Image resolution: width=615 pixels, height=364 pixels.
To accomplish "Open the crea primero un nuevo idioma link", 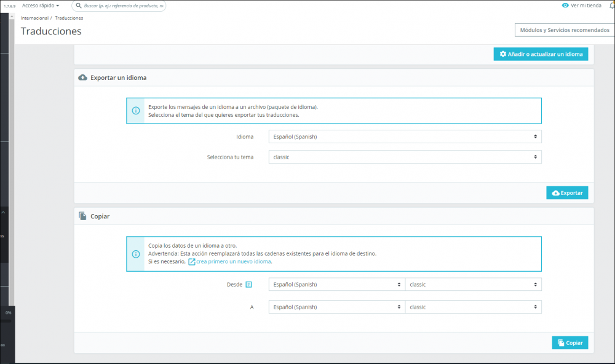I will (x=233, y=262).
